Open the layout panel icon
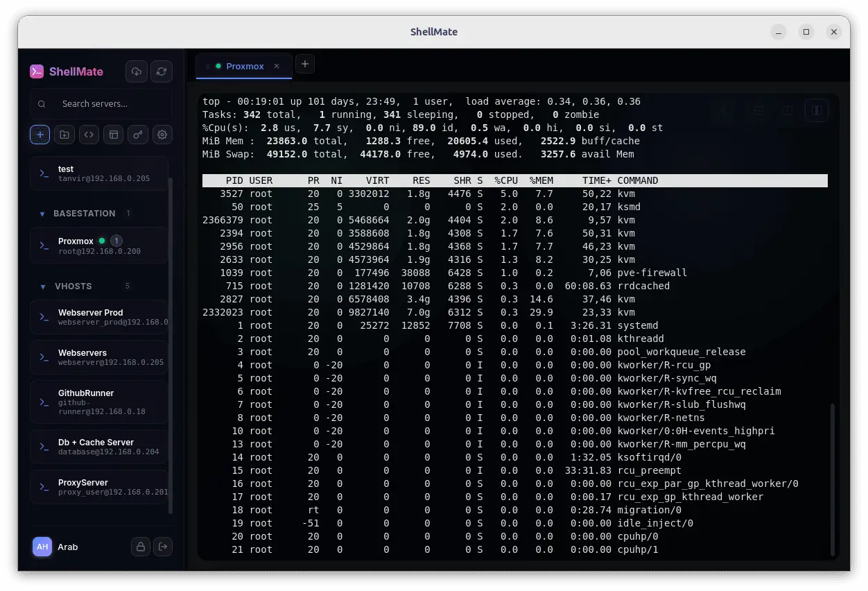868x591 pixels. coord(114,135)
